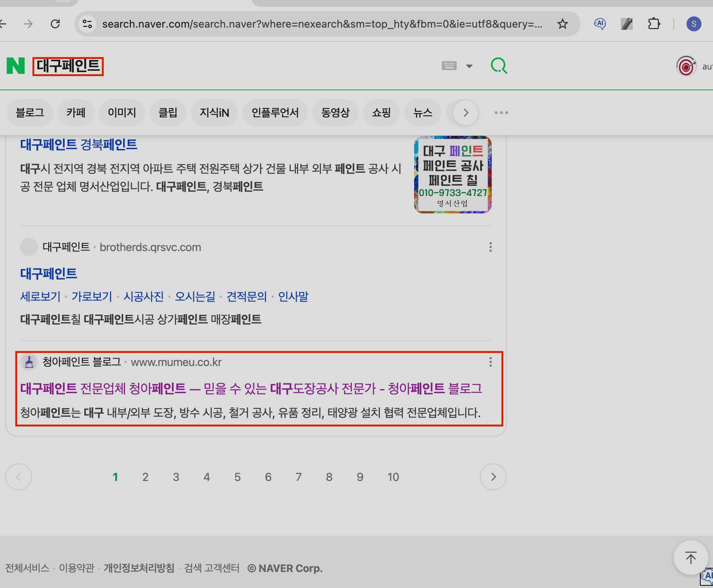Open the AI brain extension icon
This screenshot has height=588, width=713.
pos(600,24)
